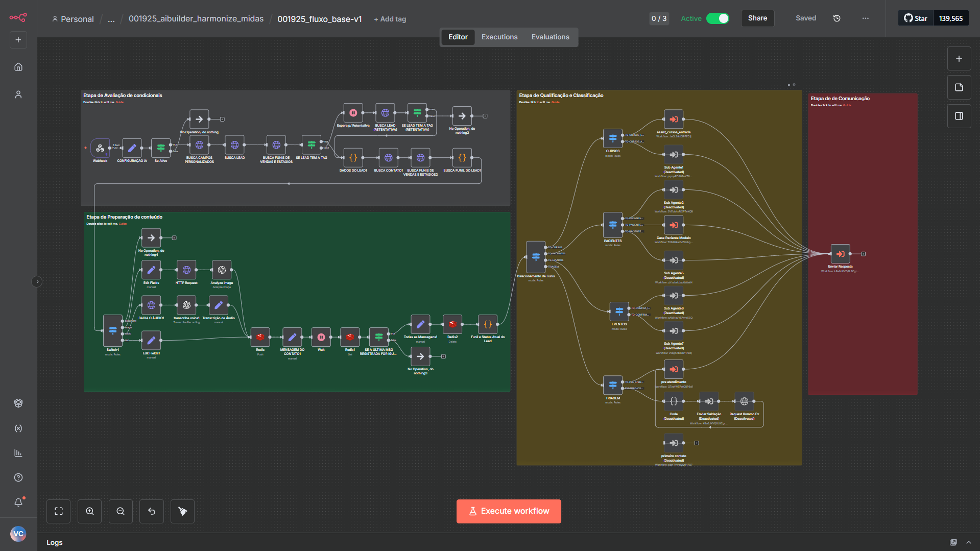980x551 pixels.
Task: Fit workflow to view
Action: [59, 511]
